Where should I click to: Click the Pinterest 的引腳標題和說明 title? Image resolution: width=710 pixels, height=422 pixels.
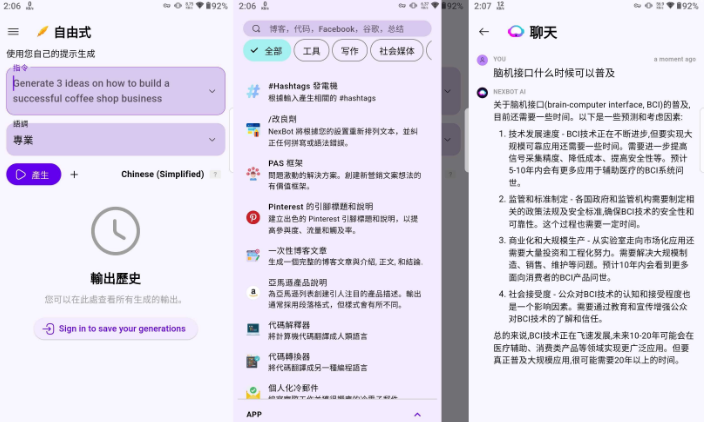321,206
